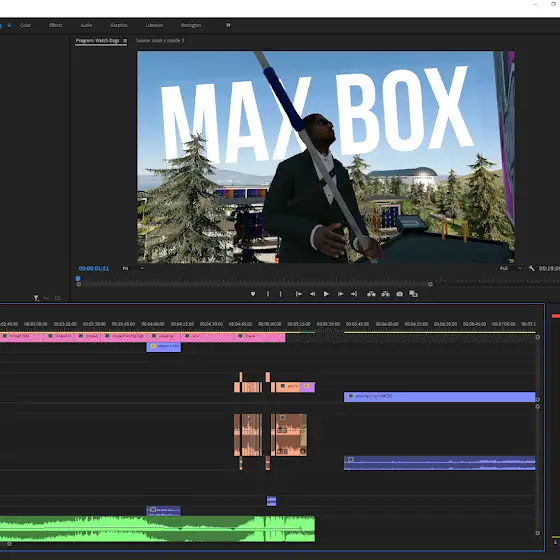Click the blue playhead on Program scrub bar

pyautogui.click(x=78, y=278)
